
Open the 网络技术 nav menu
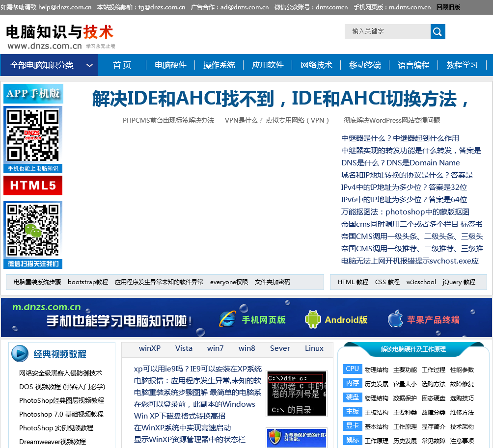coord(316,65)
